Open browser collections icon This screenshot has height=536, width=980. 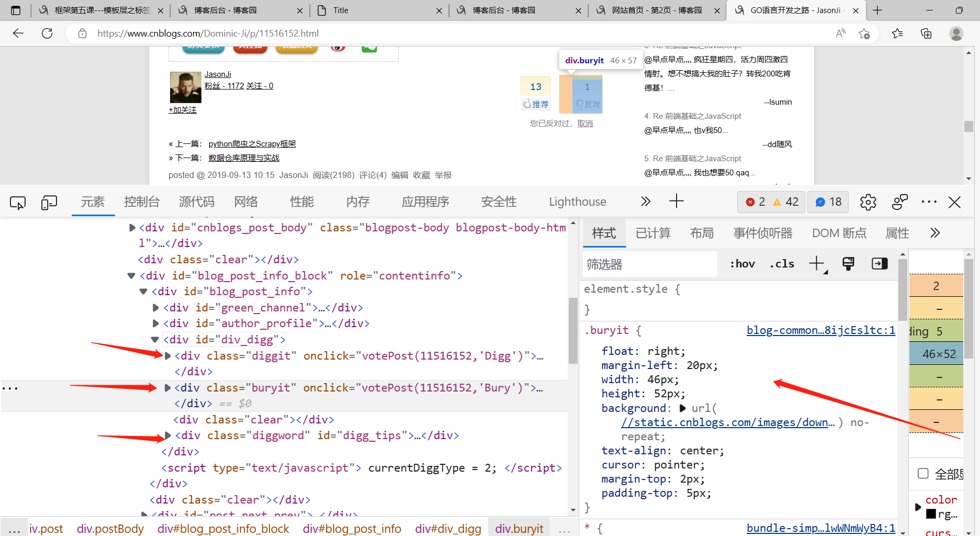click(926, 33)
